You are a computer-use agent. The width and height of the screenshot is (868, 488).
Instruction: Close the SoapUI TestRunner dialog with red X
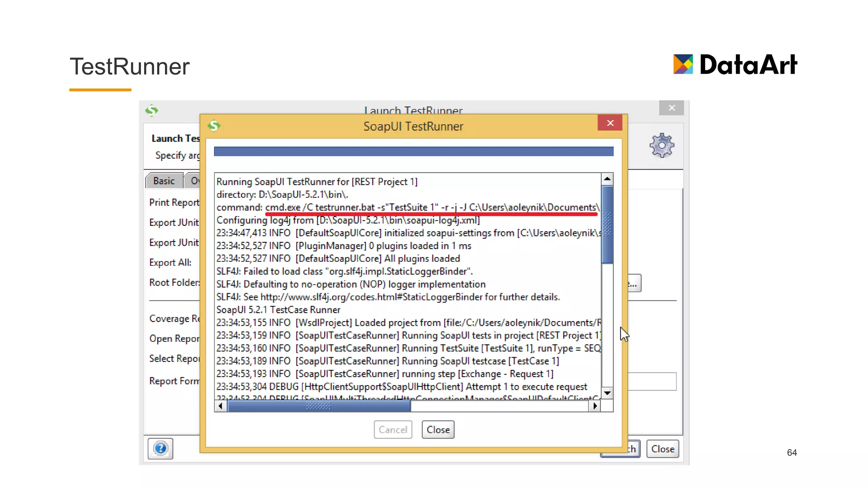pos(610,123)
